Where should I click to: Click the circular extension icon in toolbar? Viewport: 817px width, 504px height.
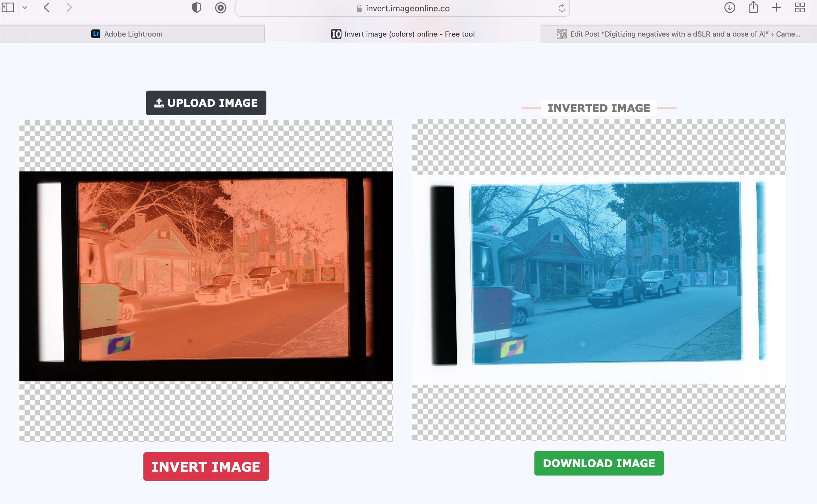tap(220, 8)
